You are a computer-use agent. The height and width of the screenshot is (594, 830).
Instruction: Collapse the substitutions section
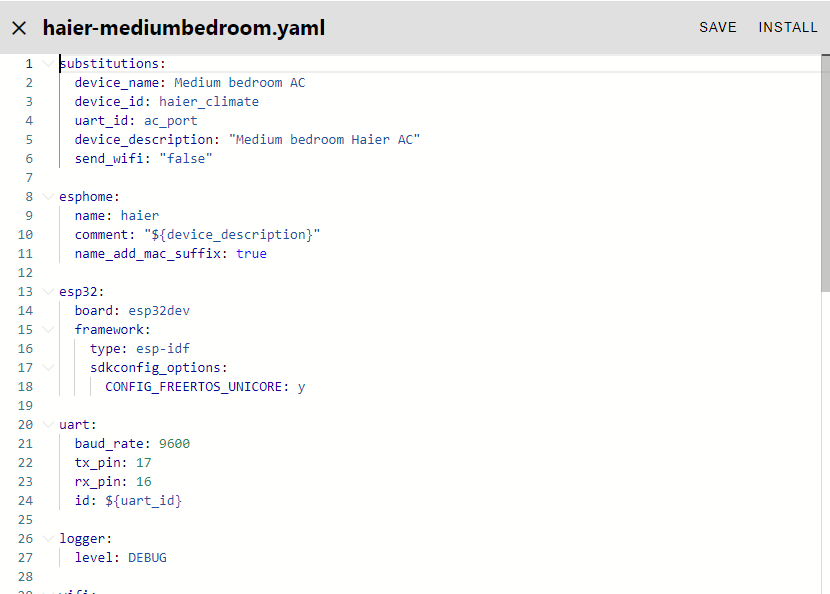click(48, 64)
